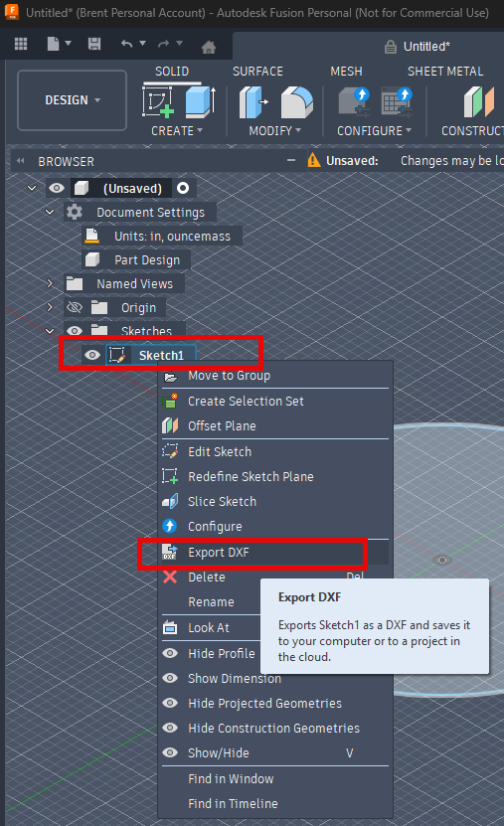This screenshot has height=826, width=504.
Task: Activate the Unsaved component radio button
Action: click(183, 188)
